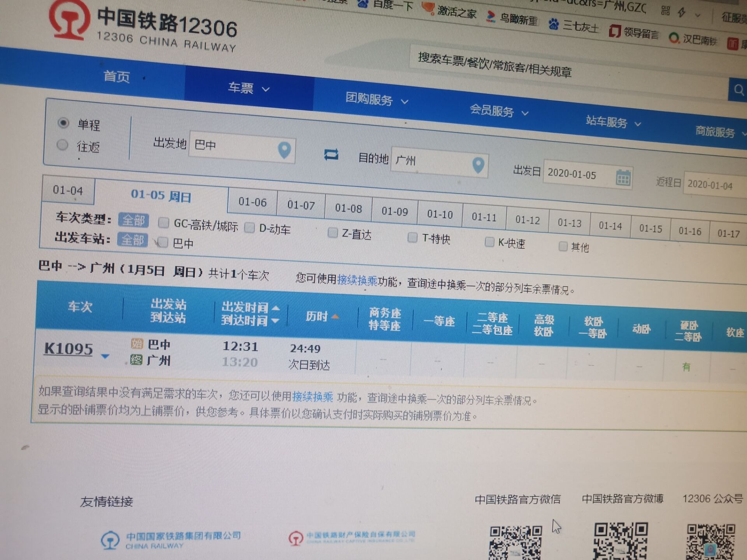Expand the 会员服务 menu
Screen dimensions: 747x560
(x=499, y=111)
